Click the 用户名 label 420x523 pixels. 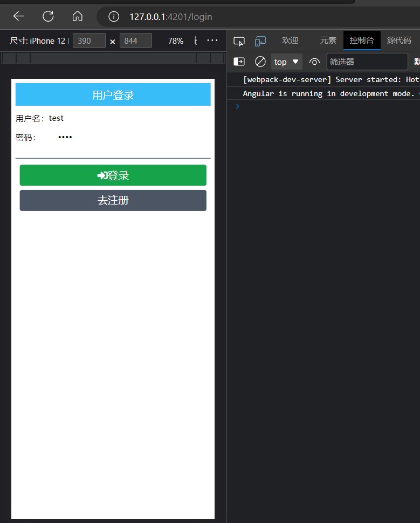[x=30, y=118]
